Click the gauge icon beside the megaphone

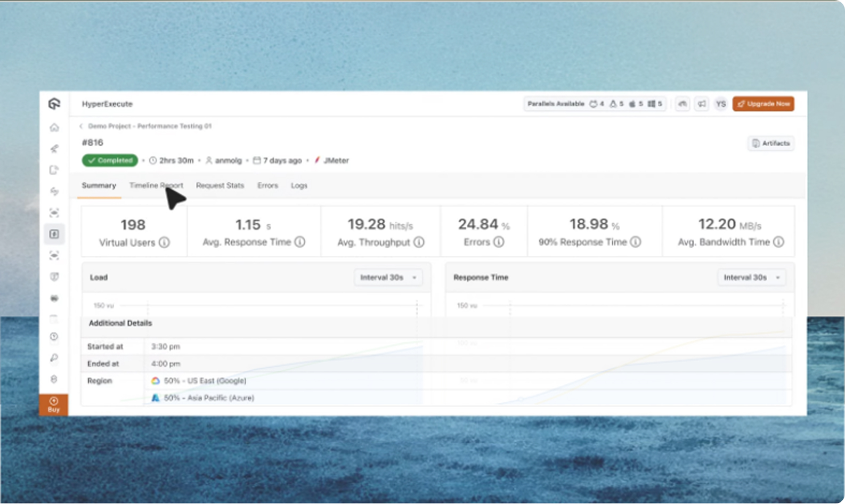[x=682, y=104]
